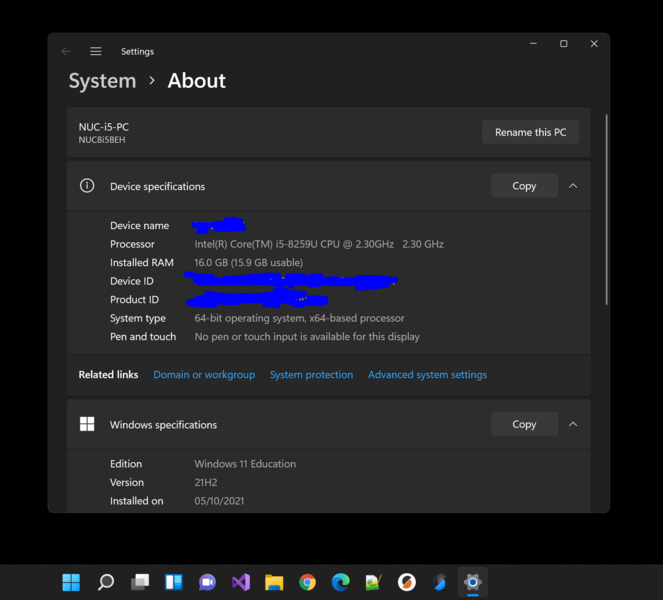Click the Device specifications info icon

87,186
